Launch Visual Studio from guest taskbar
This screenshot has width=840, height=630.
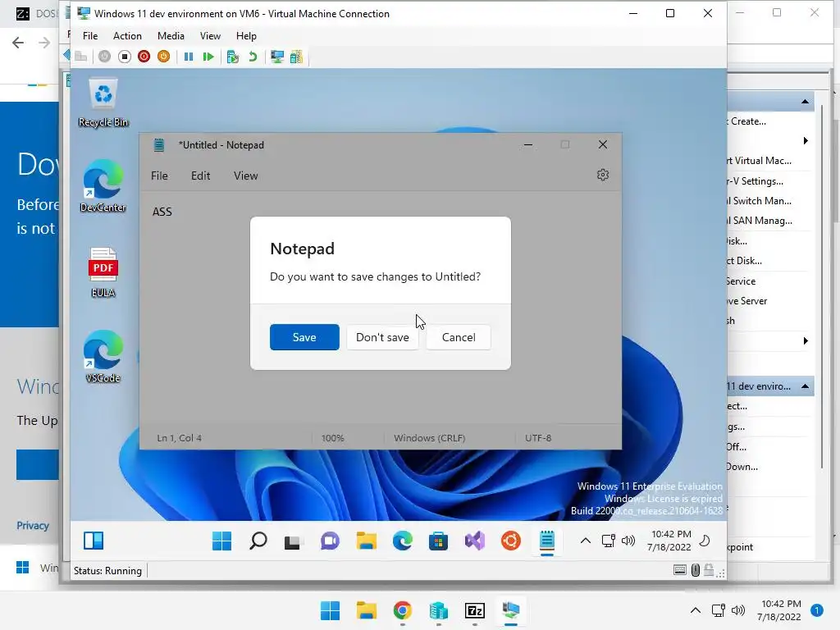coord(475,541)
